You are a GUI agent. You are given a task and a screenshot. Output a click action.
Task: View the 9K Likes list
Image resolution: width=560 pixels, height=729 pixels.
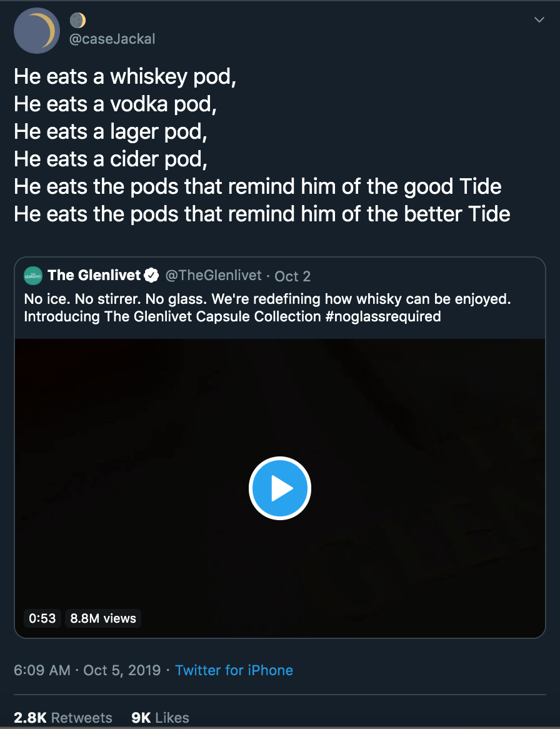pos(160,718)
